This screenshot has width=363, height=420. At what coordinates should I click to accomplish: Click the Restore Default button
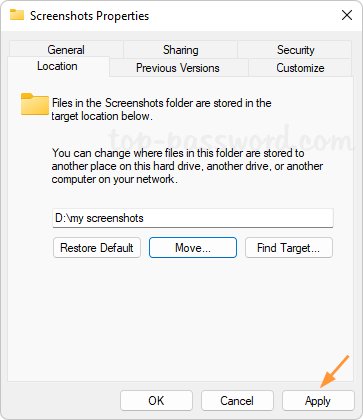pyautogui.click(x=97, y=248)
